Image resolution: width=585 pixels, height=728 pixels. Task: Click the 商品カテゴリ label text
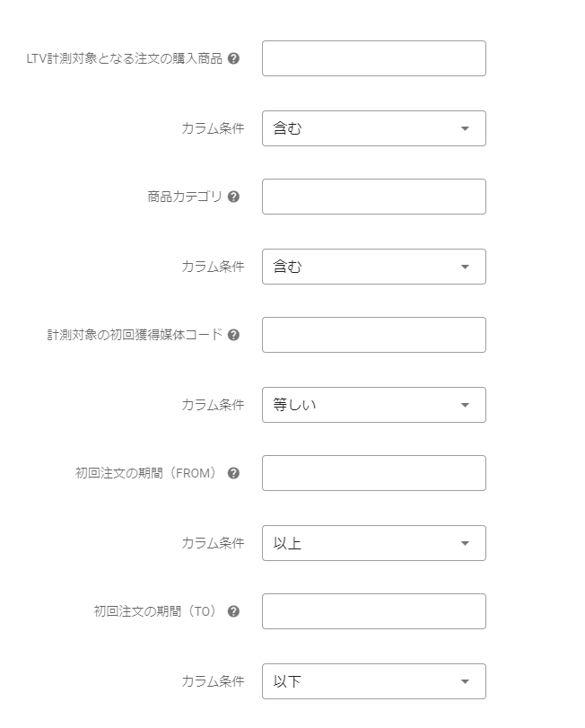point(185,197)
